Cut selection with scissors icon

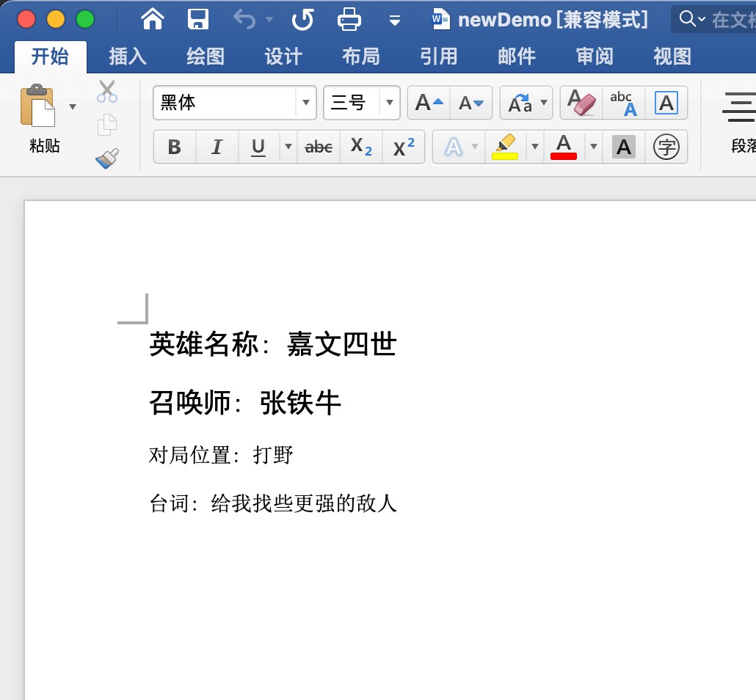pos(106,91)
